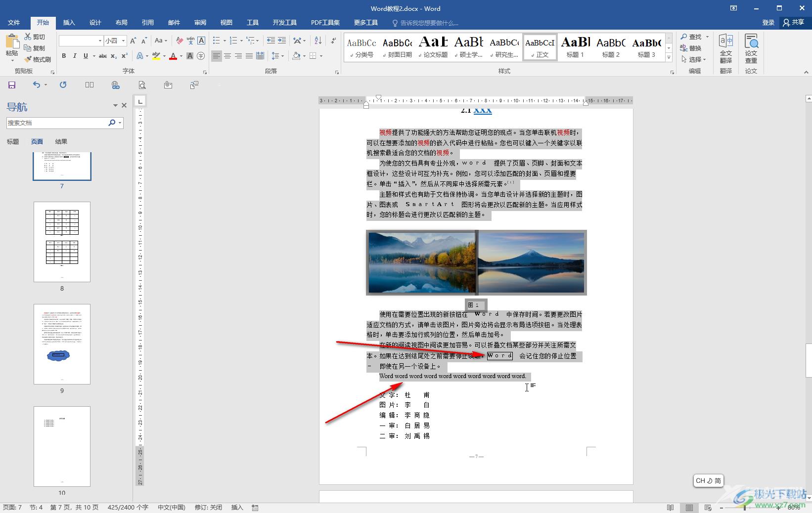The image size is (812, 513).
Task: Justify the selected text
Action: (x=249, y=56)
